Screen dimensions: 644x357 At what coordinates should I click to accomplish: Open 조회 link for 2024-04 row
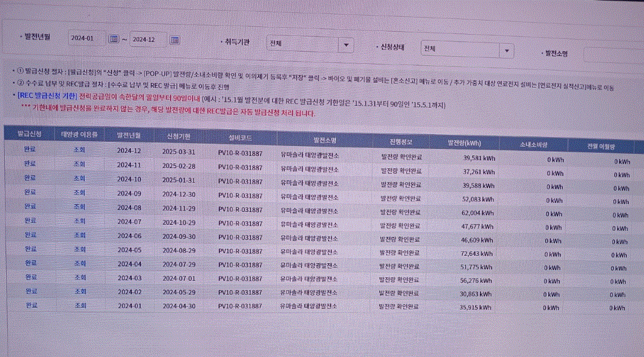point(80,263)
